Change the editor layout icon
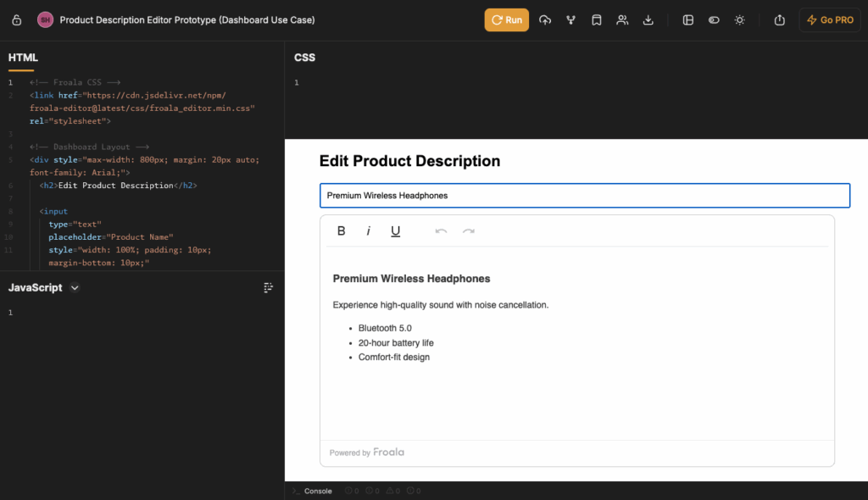The image size is (868, 500). pos(688,20)
